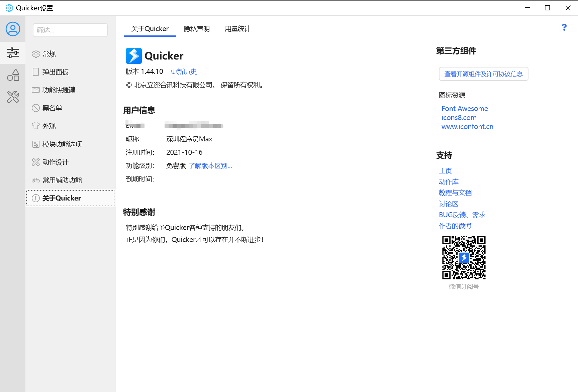Click the blue help question mark
Screen dimensions: 578x392
click(564, 27)
